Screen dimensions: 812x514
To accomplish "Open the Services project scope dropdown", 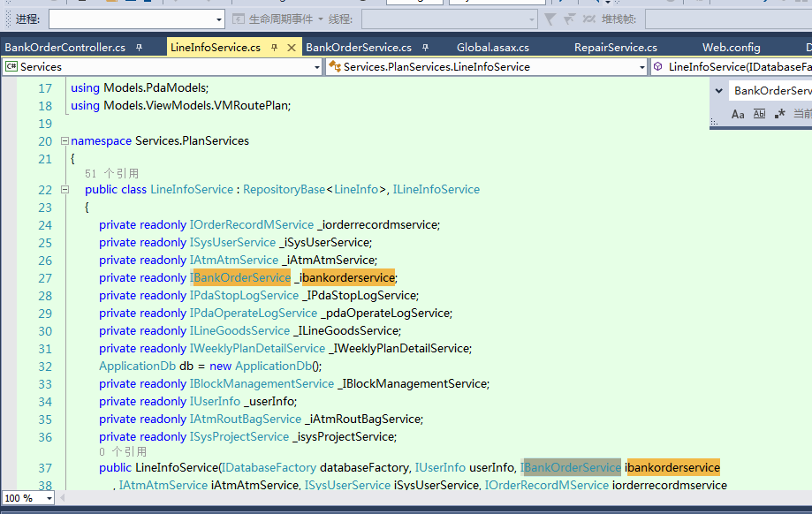I will coord(316,67).
